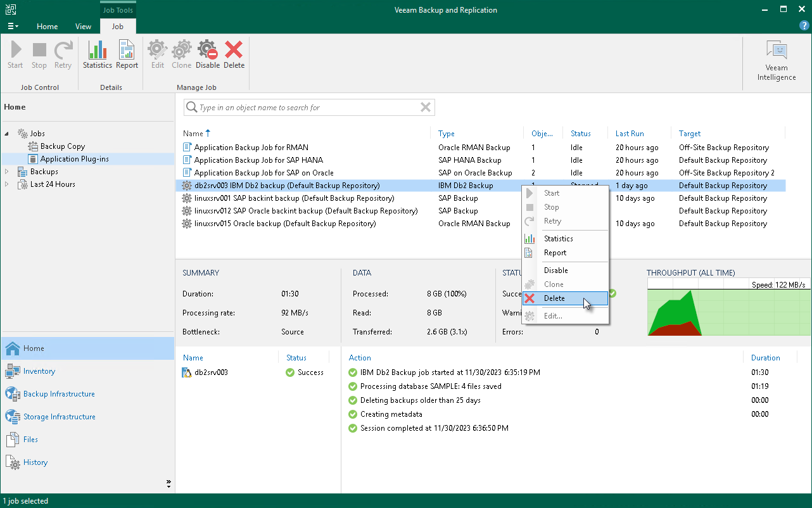Click the help question mark icon

804,26
